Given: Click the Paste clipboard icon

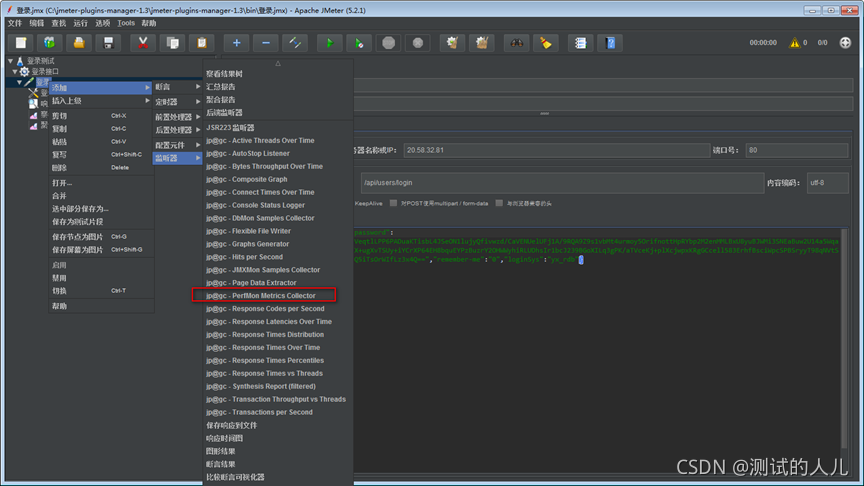Looking at the screenshot, I should [x=202, y=43].
